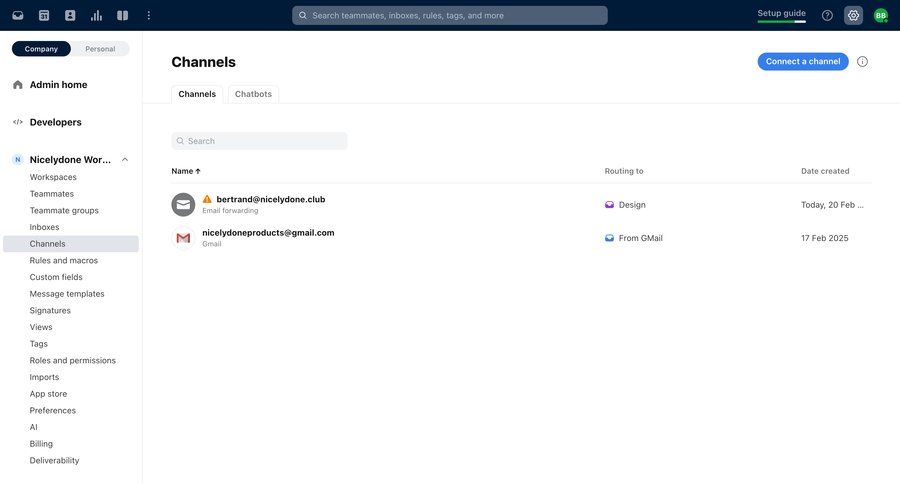Open Message templates
The width and height of the screenshot is (900, 484).
coord(67,293)
